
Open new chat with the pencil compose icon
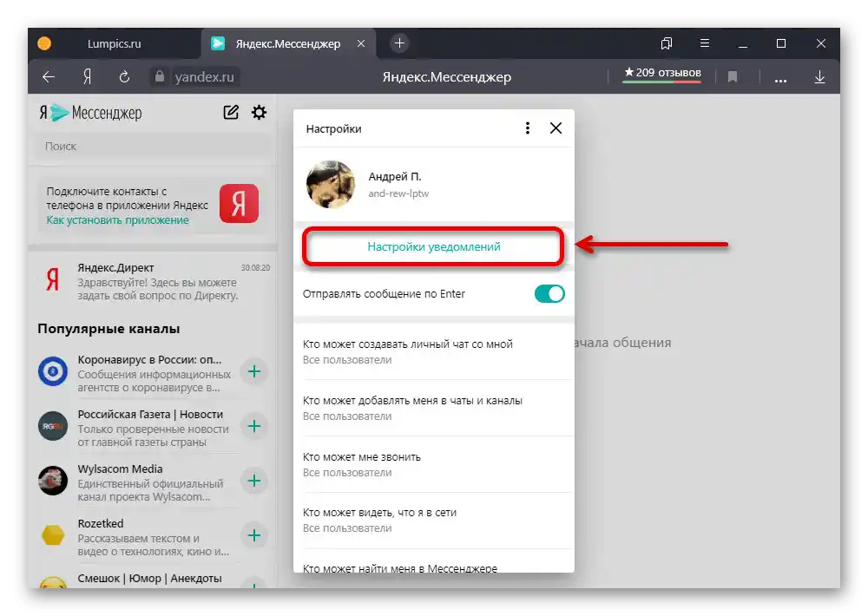tap(229, 112)
